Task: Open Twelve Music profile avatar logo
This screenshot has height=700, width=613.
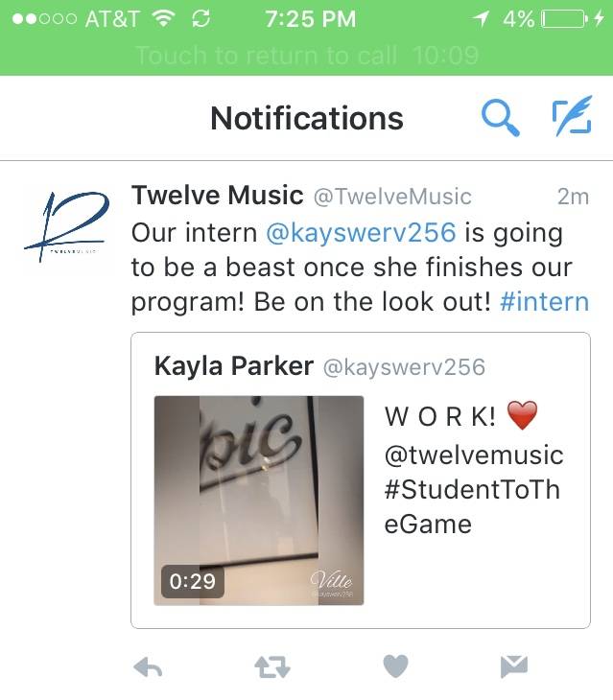Action: 67,227
